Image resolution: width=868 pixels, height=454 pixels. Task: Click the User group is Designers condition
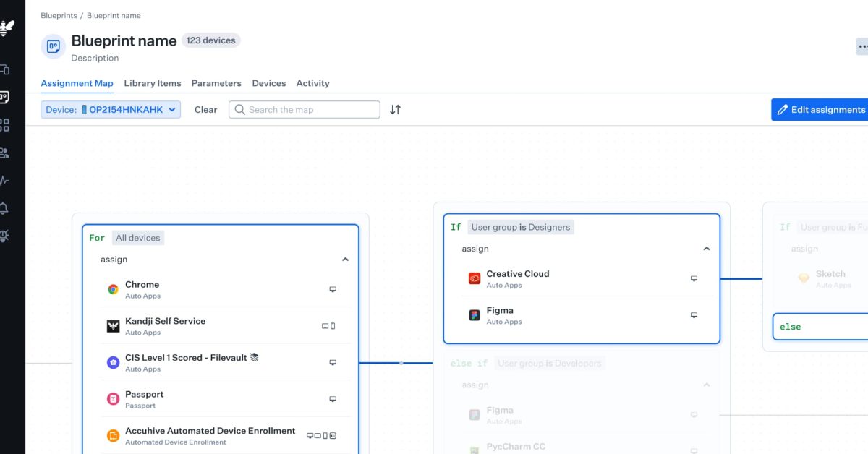(521, 227)
